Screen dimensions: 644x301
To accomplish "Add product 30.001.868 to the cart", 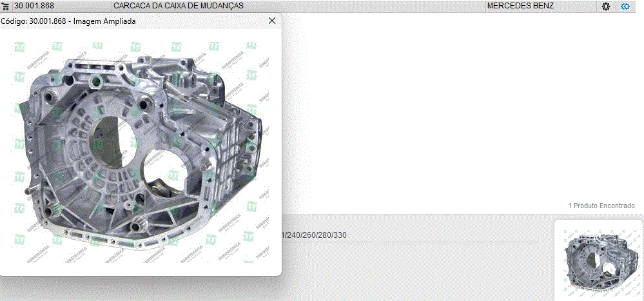I will [x=6, y=6].
